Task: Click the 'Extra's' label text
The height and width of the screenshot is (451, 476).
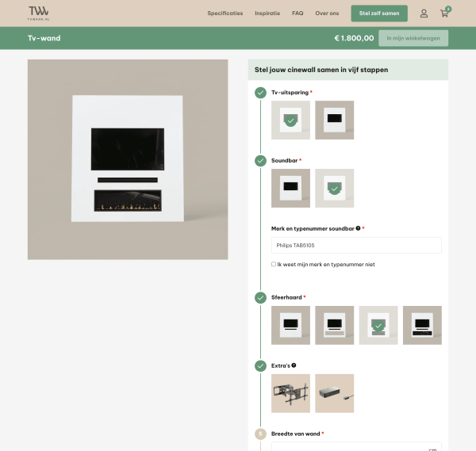Action: pyautogui.click(x=281, y=365)
